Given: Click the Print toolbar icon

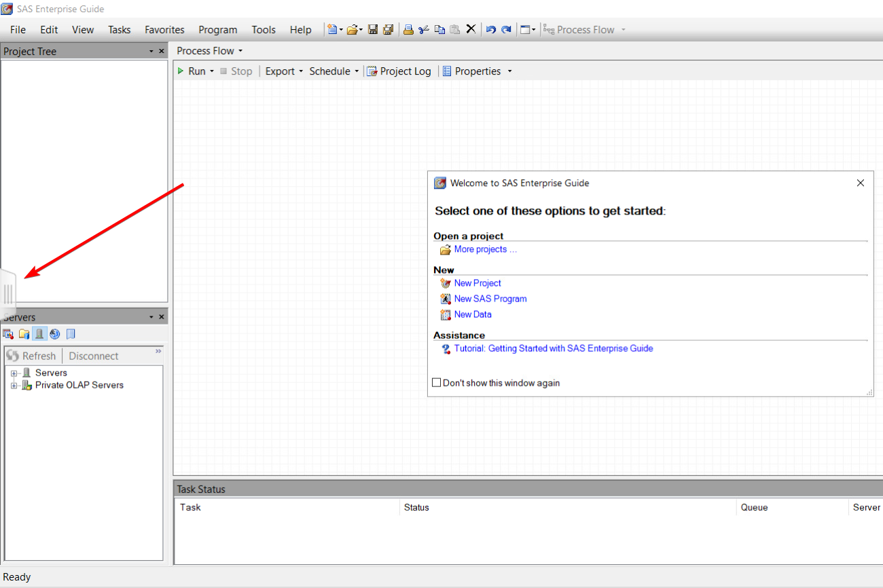Looking at the screenshot, I should [408, 30].
